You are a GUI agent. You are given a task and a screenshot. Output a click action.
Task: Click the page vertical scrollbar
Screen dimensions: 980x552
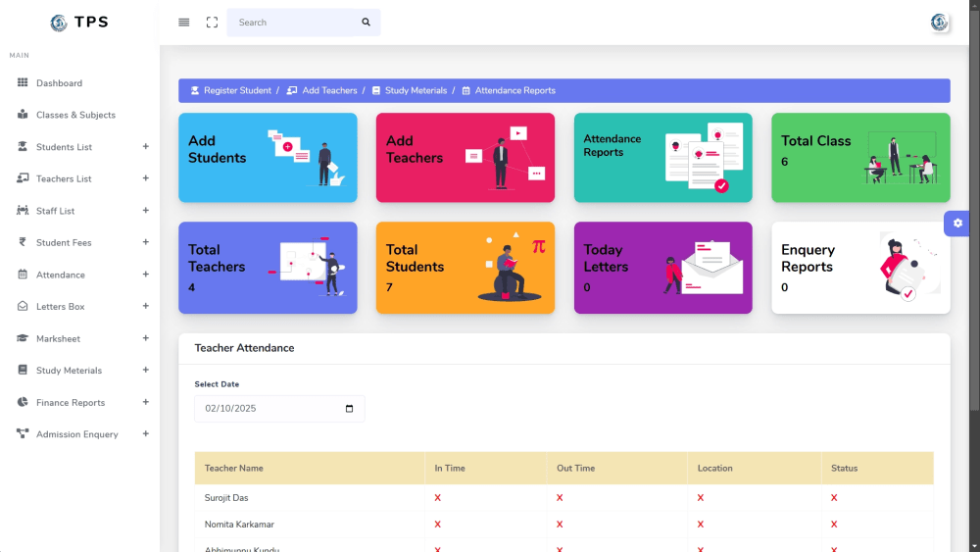pos(974,213)
